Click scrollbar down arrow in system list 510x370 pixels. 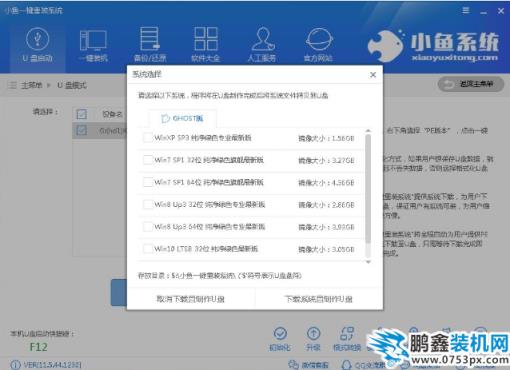click(368, 262)
